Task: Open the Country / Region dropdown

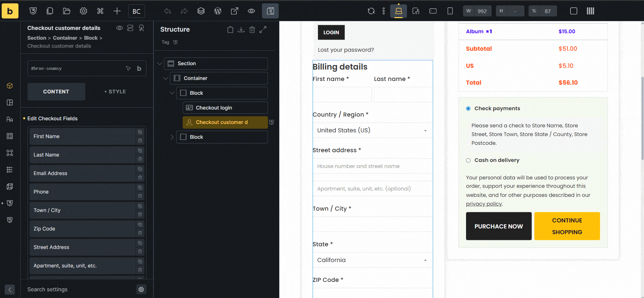Action: [373, 130]
